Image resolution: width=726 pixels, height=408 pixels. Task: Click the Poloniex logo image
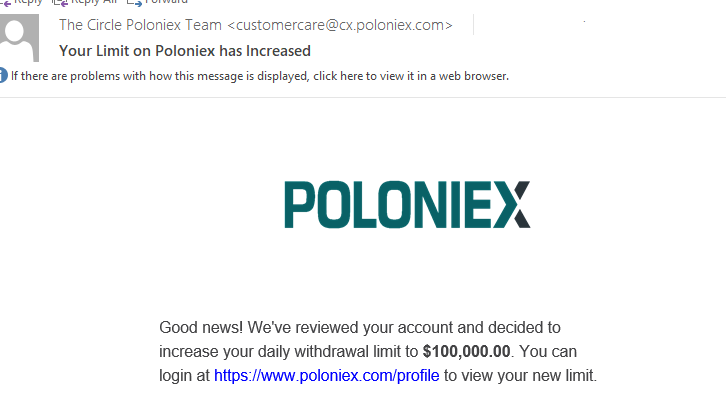pos(407,204)
